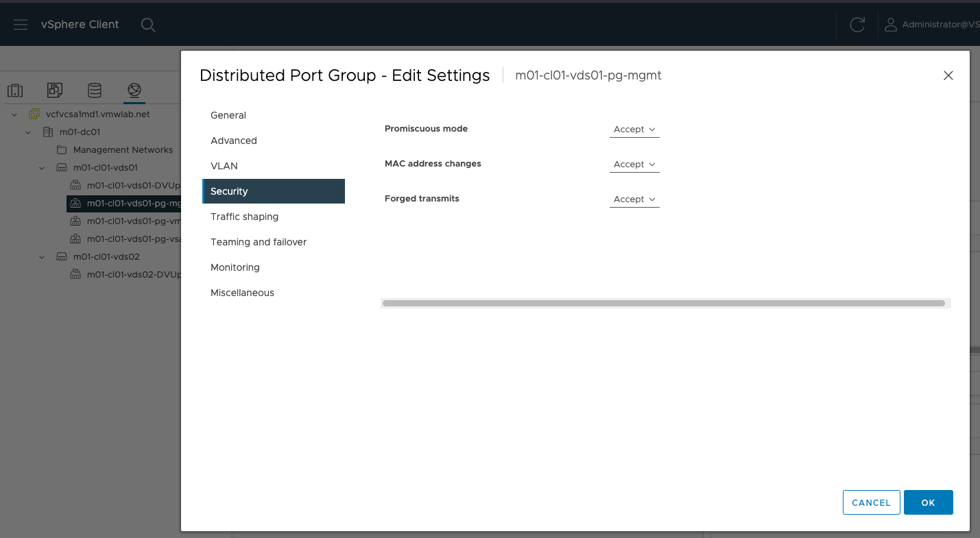Click the horizontal scrollbar in the dialog

pyautogui.click(x=664, y=303)
